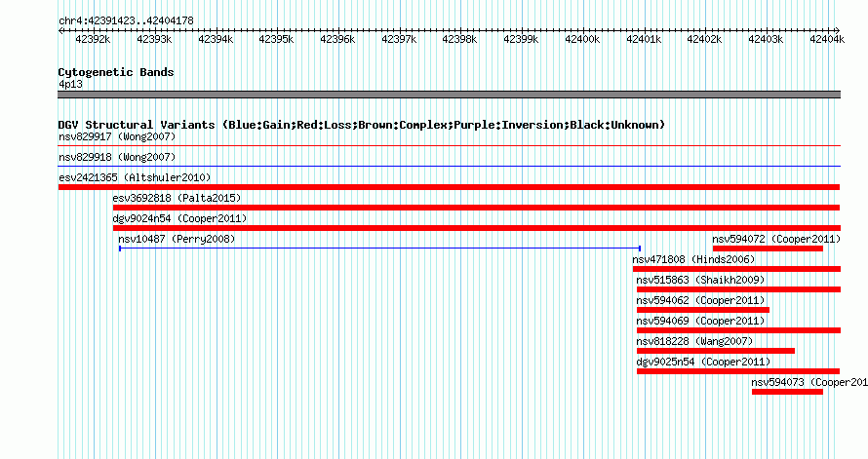Select dgv9025n54 (Cooper2011) label
Screen dimensions: 868x459
[703, 362]
